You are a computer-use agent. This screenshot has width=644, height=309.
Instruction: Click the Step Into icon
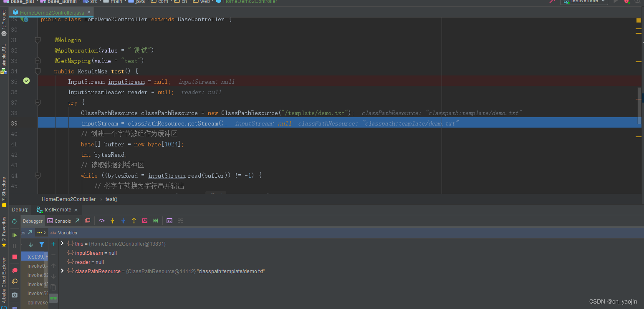tap(112, 221)
